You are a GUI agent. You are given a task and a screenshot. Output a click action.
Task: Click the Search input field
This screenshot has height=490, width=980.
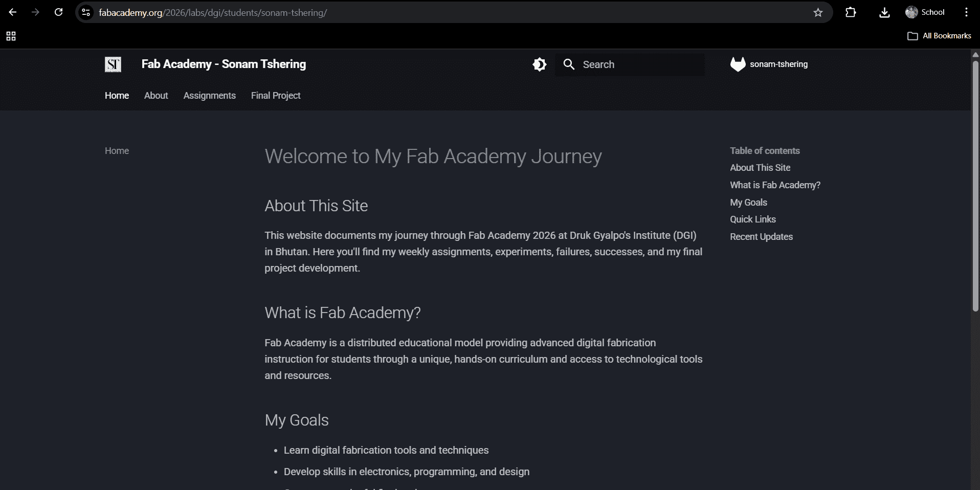(639, 64)
